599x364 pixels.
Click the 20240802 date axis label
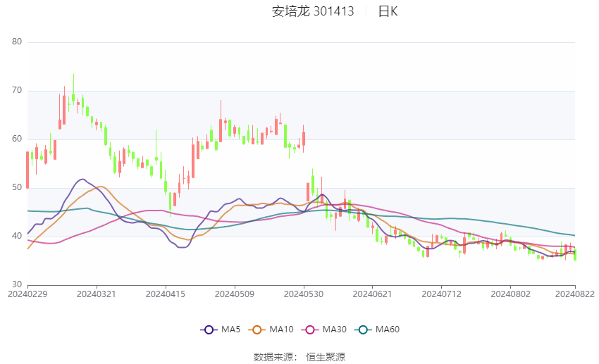510,294
